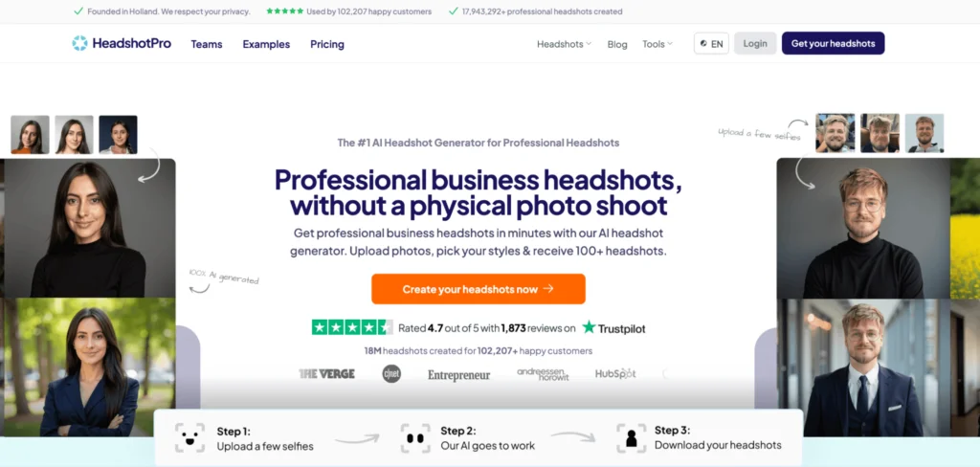The height and width of the screenshot is (467, 980).
Task: Open the Blog link
Action: pyautogui.click(x=617, y=44)
